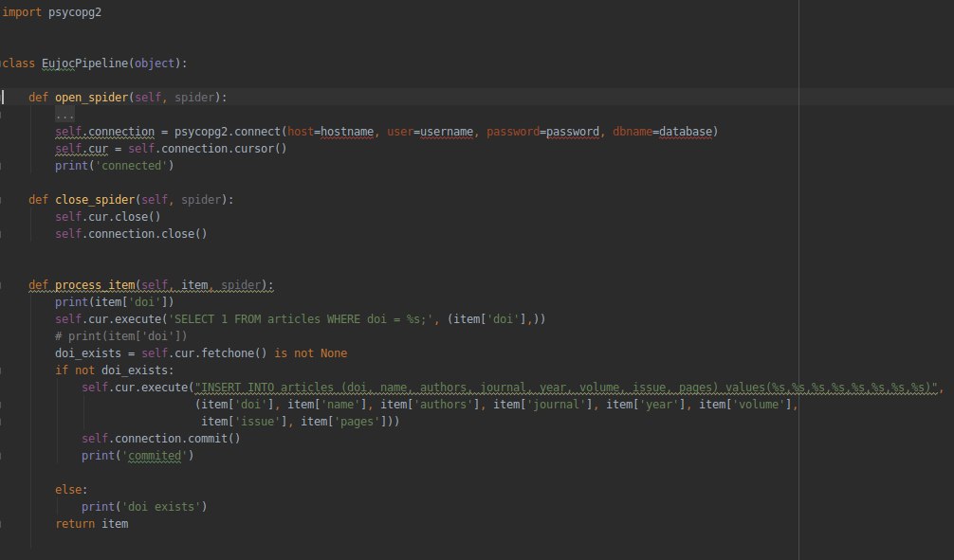The image size is (954, 560).
Task: Place cursor on process_item method name
Action: [x=94, y=284]
